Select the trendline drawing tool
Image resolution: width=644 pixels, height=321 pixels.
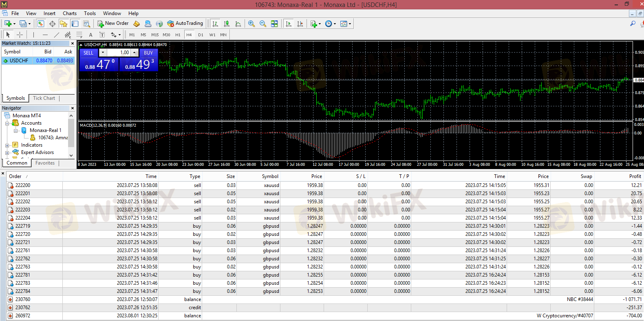[57, 35]
